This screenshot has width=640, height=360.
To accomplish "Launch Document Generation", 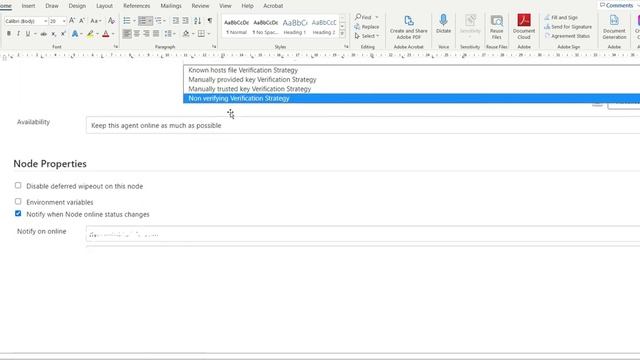I will (x=614, y=27).
